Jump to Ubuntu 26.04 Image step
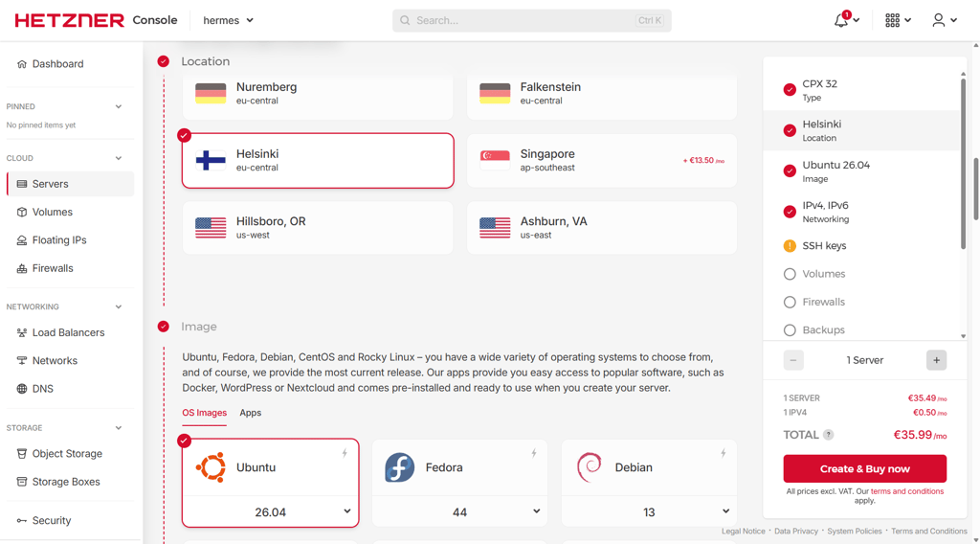980x544 pixels. click(861, 171)
